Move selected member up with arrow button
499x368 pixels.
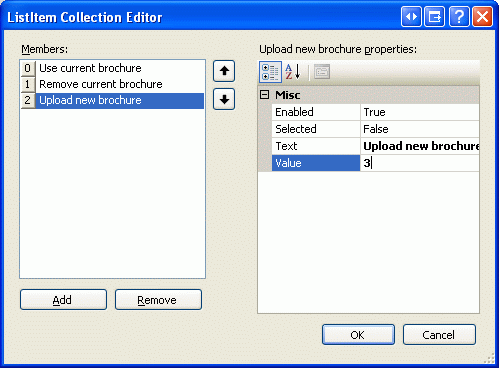(224, 71)
